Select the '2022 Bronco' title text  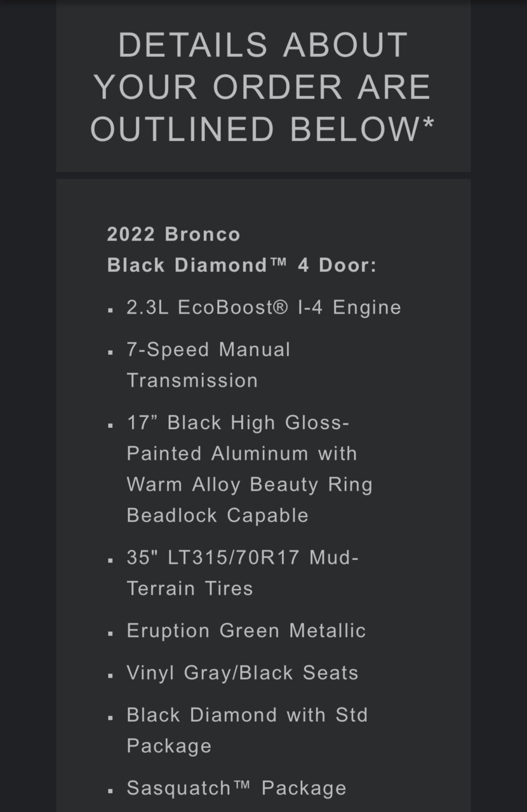pyautogui.click(x=174, y=234)
